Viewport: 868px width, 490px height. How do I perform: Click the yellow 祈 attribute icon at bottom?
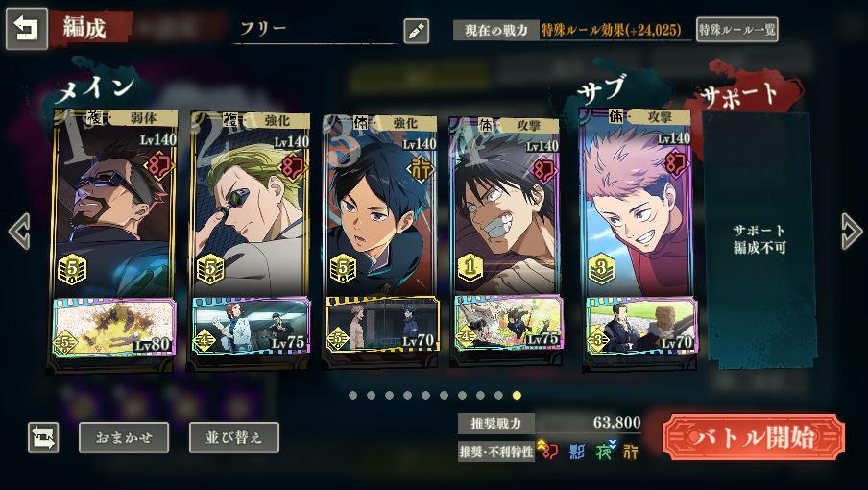pyautogui.click(x=631, y=452)
